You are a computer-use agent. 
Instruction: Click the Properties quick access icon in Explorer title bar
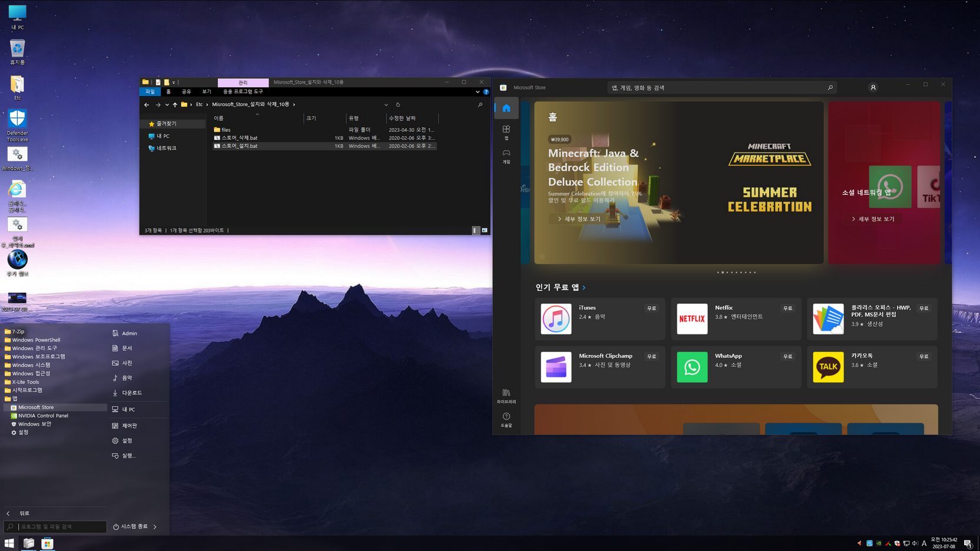coord(158,82)
